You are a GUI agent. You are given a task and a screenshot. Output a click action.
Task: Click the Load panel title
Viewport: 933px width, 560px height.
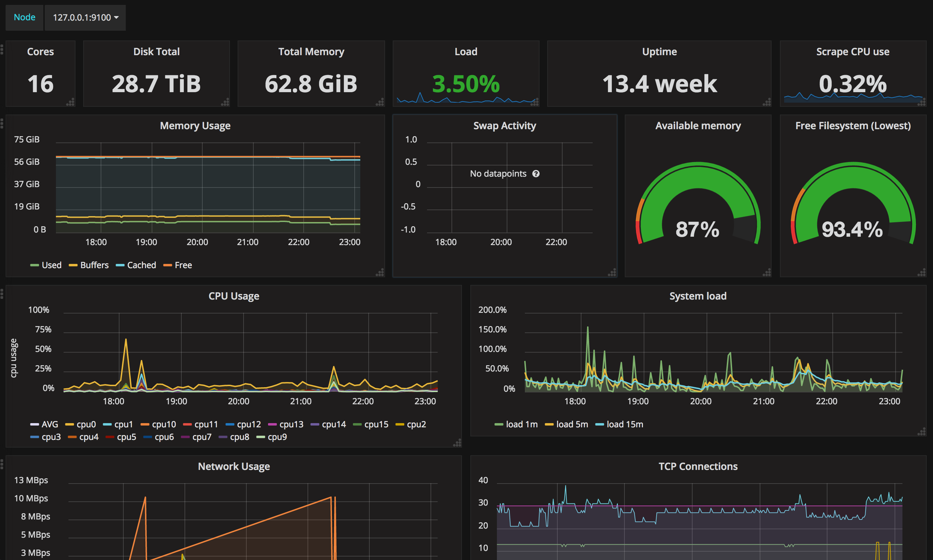(x=465, y=52)
